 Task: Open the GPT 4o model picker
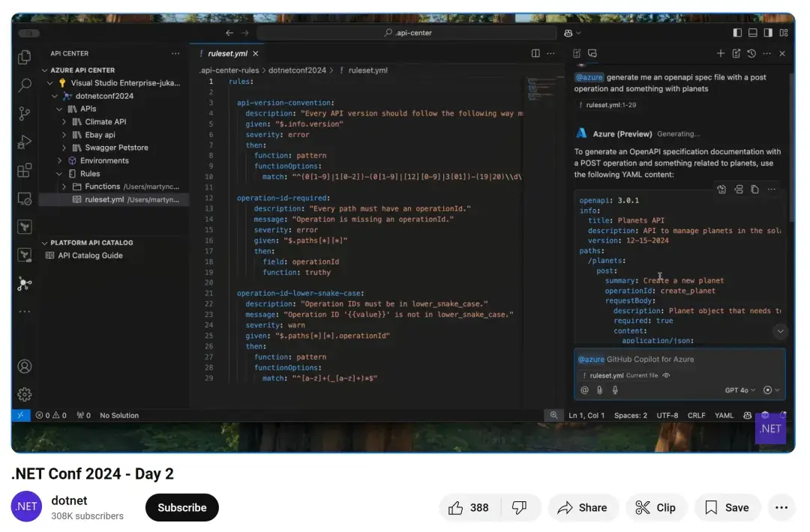739,390
